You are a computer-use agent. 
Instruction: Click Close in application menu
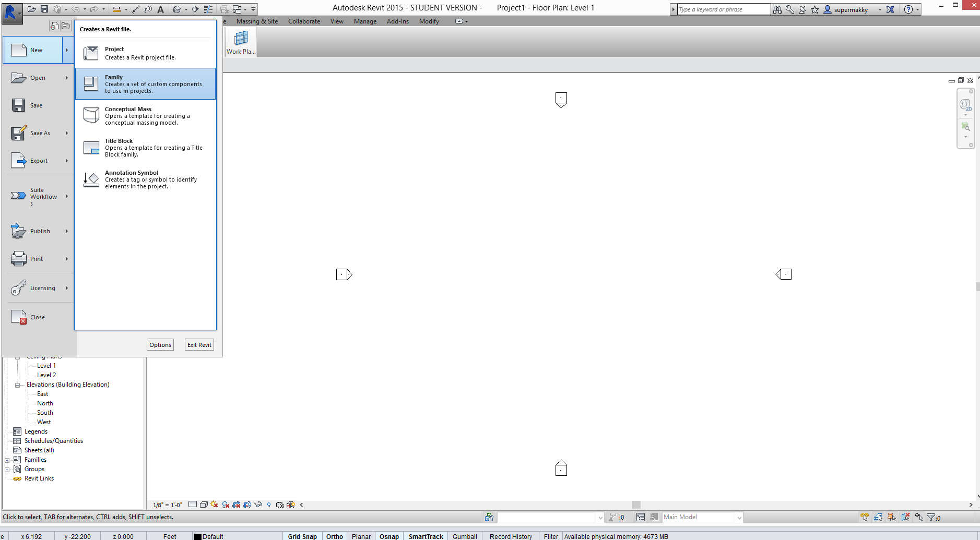[38, 317]
